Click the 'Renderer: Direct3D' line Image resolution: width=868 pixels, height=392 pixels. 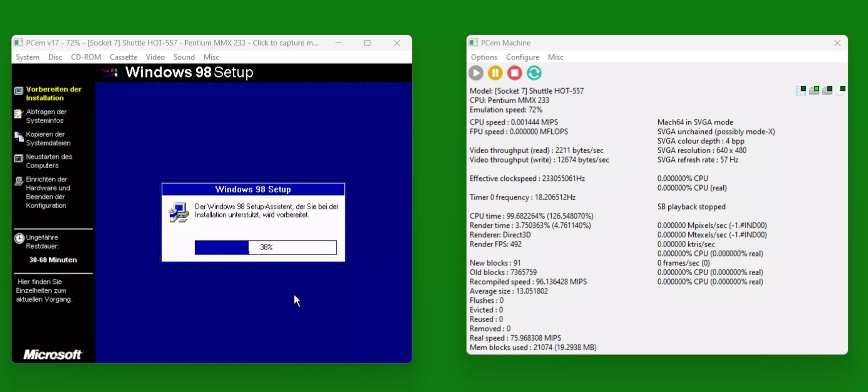pyautogui.click(x=500, y=235)
